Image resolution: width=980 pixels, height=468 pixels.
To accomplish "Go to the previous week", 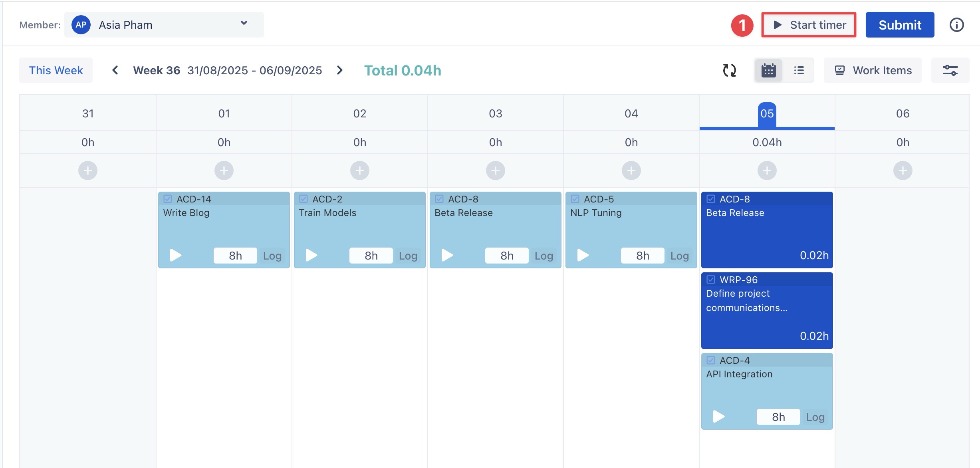I will click(115, 70).
